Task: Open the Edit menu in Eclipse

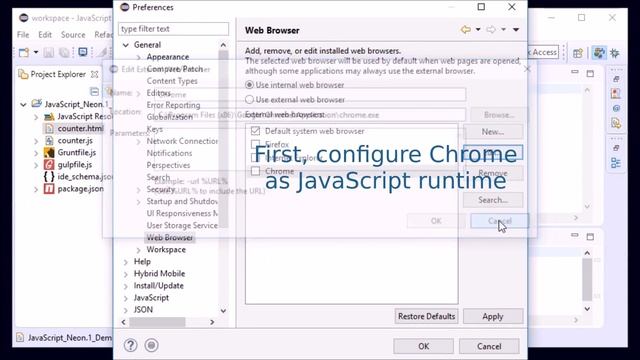Action: 45,35
